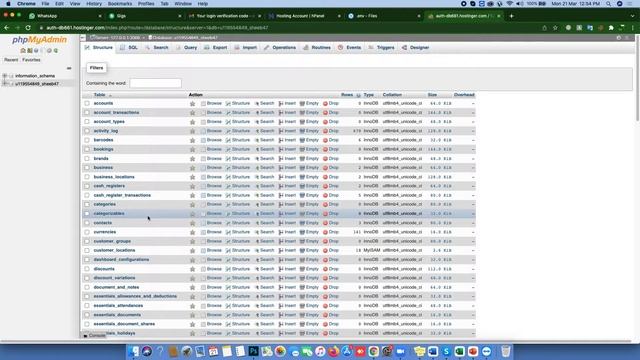Click Recent in navigation panel
640x360 pixels.
coord(11,60)
